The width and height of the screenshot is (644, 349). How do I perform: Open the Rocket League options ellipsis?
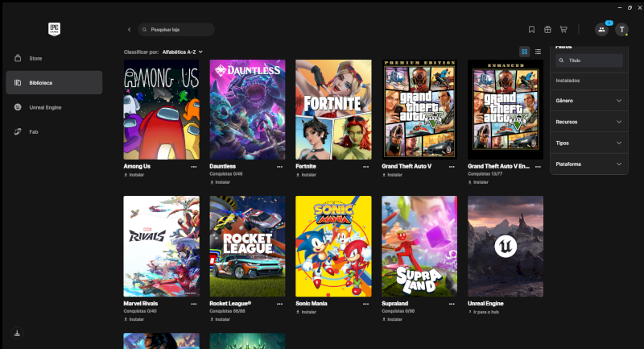(279, 304)
